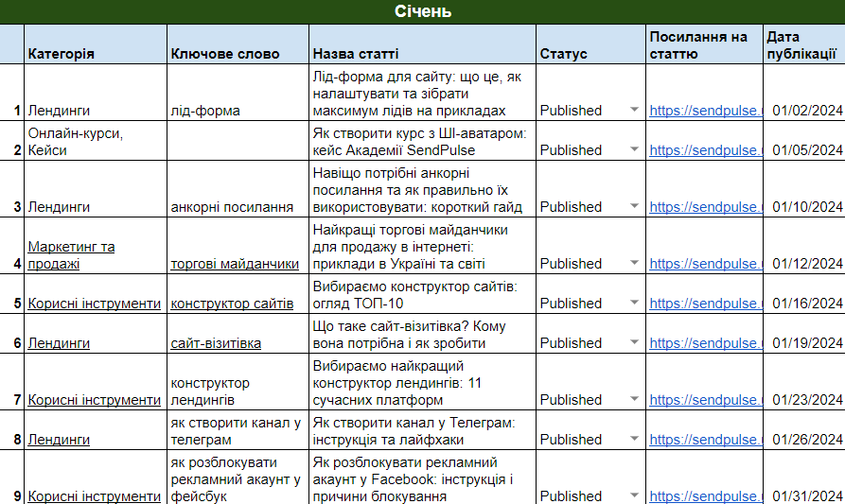Open sendpulse link dated 01/02/2024
Screen dimensions: 845x504
706,111
